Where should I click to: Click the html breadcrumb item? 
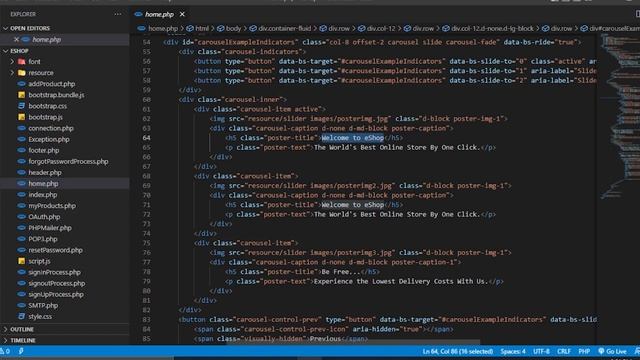pyautogui.click(x=202, y=28)
